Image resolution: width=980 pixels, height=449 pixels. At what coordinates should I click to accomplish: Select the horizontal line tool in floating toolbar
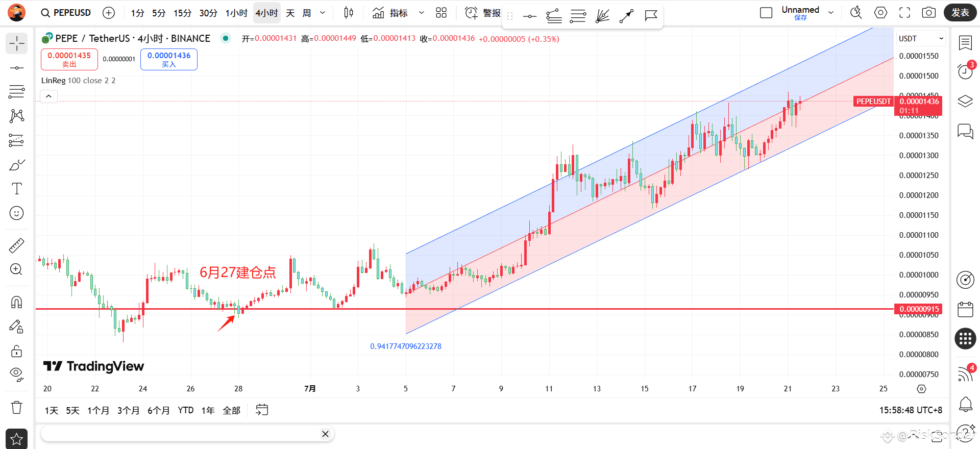[x=530, y=16]
